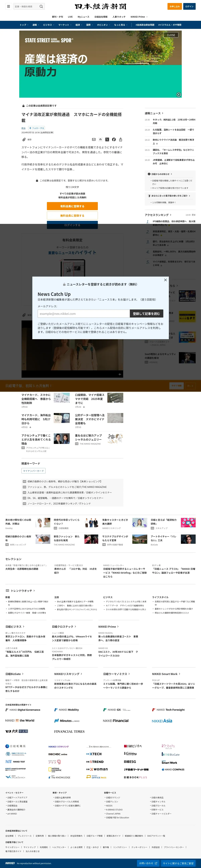This screenshot has width=201, height=868.
Task: Click 無料会員に登録する button
Action: pos(72,215)
